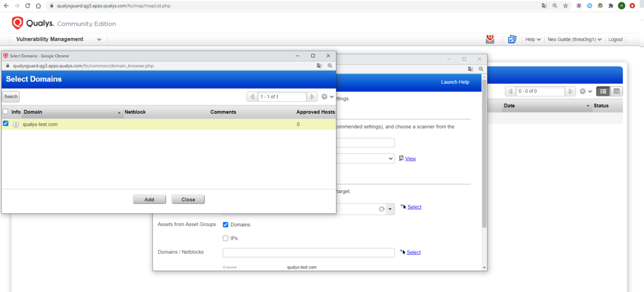The width and height of the screenshot is (644, 292).
Task: Toggle the select-all checkbox in domains header
Action: 5,112
